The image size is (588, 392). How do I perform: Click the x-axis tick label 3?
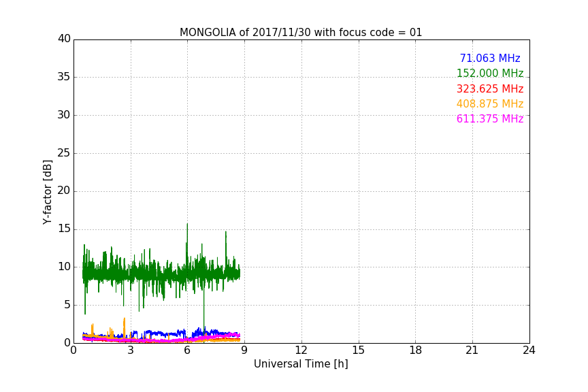click(x=131, y=350)
